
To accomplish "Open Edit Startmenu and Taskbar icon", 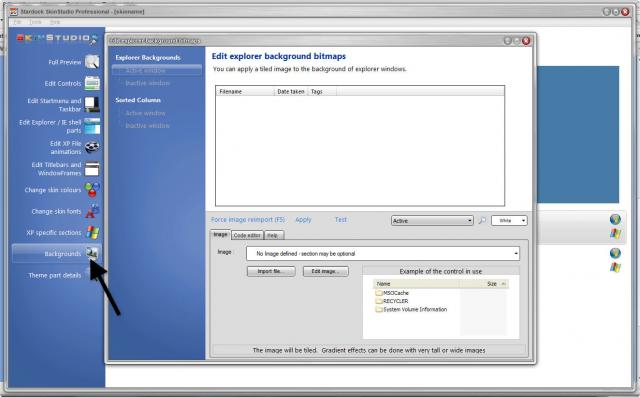I will pos(92,105).
